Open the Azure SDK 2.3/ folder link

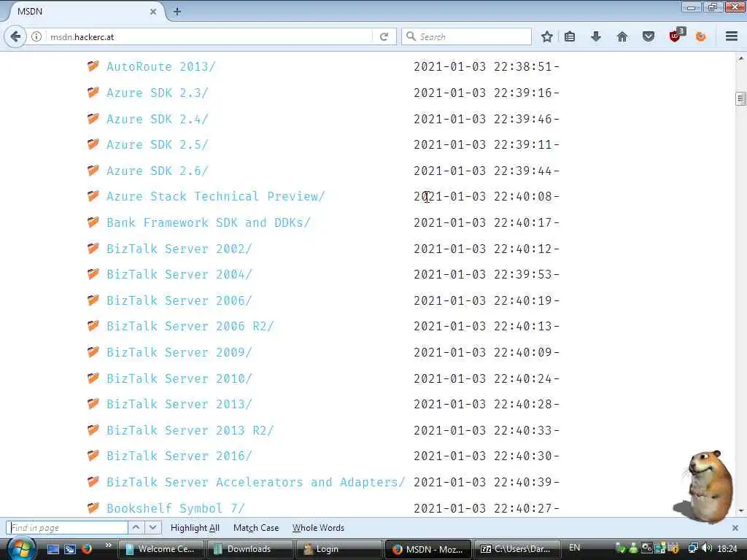click(158, 93)
